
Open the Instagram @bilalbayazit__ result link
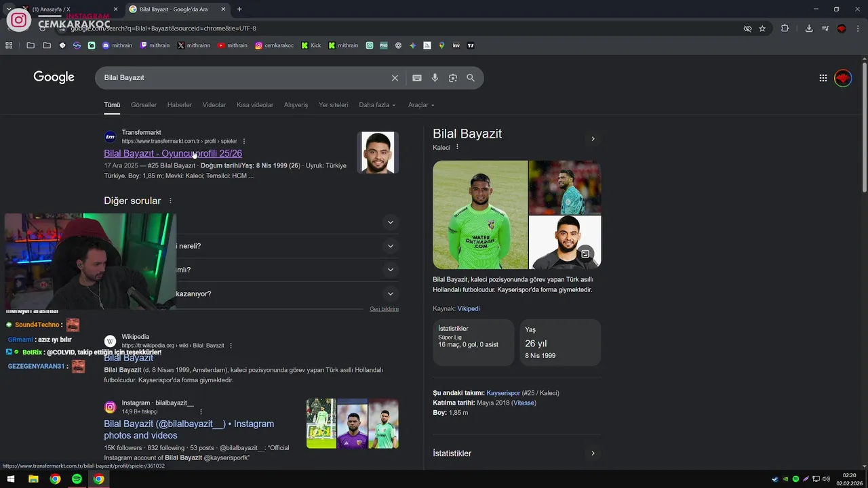click(x=189, y=430)
